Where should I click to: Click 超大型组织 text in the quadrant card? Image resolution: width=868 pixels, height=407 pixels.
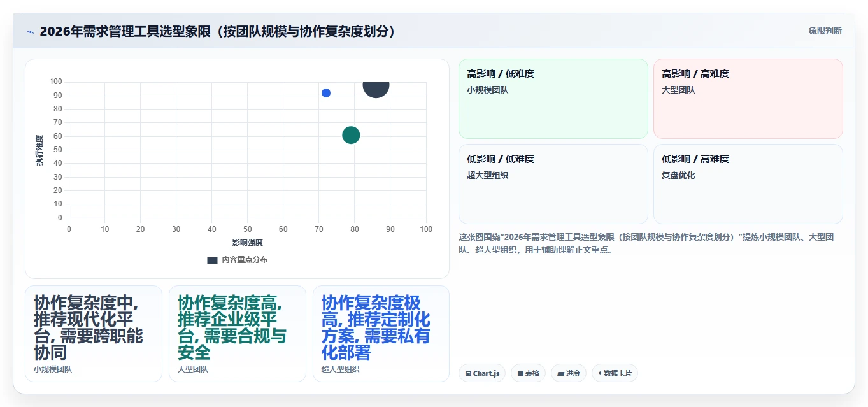point(488,175)
